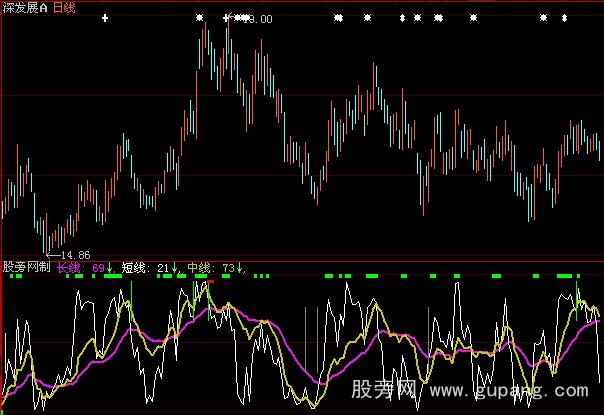Open the www.gupang.com watermark link
This screenshot has height=415, width=604.
tap(510, 388)
